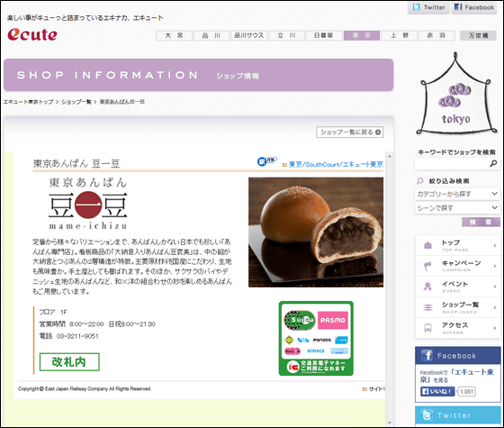The height and width of the screenshot is (428, 504).
Task: Click the scrollbar up arrow of shop frame
Action: 389,157
